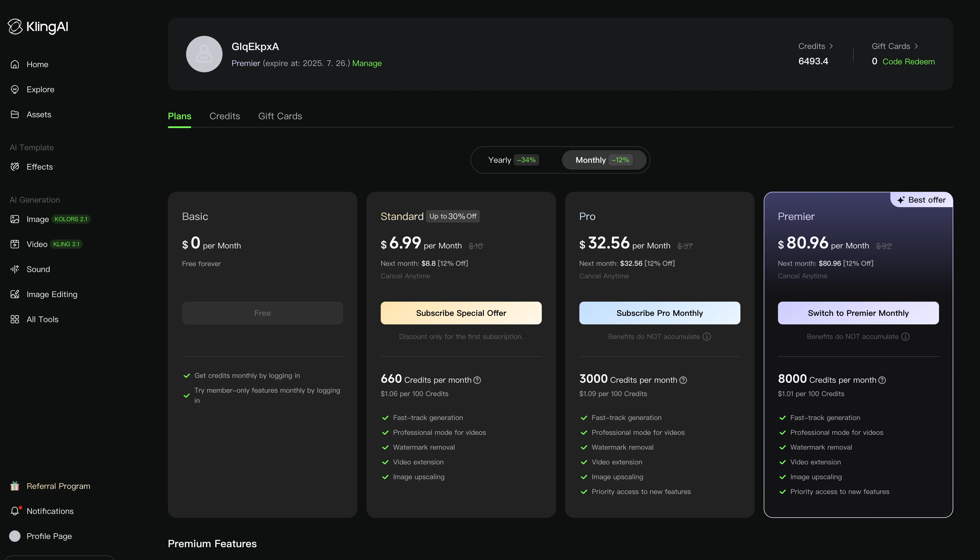This screenshot has width=980, height=560.
Task: Select Monthly billing option
Action: [x=604, y=160]
